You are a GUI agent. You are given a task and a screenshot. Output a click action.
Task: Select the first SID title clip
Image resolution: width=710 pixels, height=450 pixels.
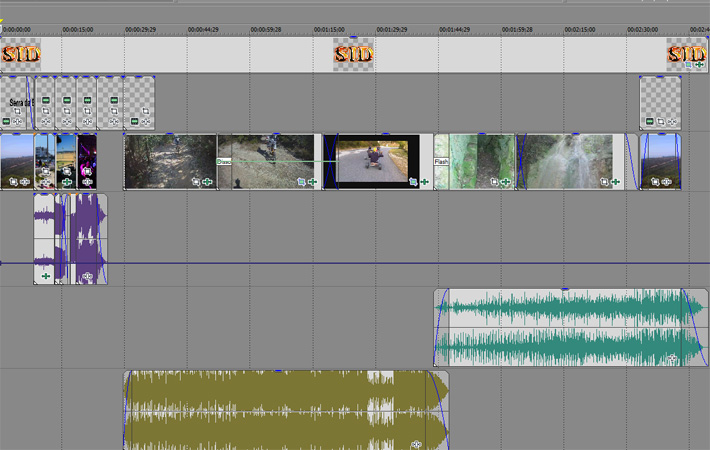click(20, 54)
